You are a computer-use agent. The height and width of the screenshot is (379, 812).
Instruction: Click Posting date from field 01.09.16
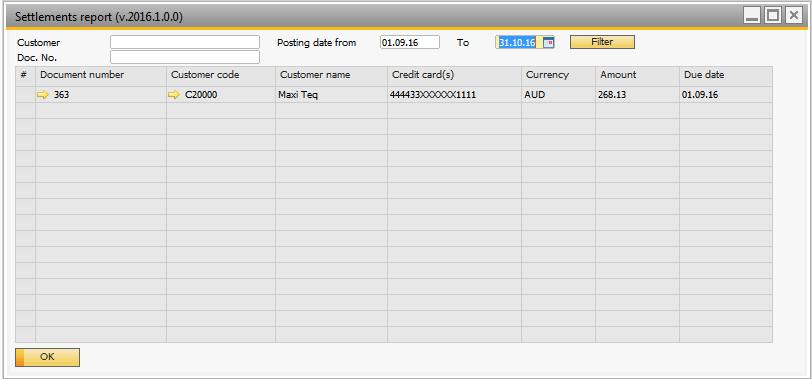(410, 42)
